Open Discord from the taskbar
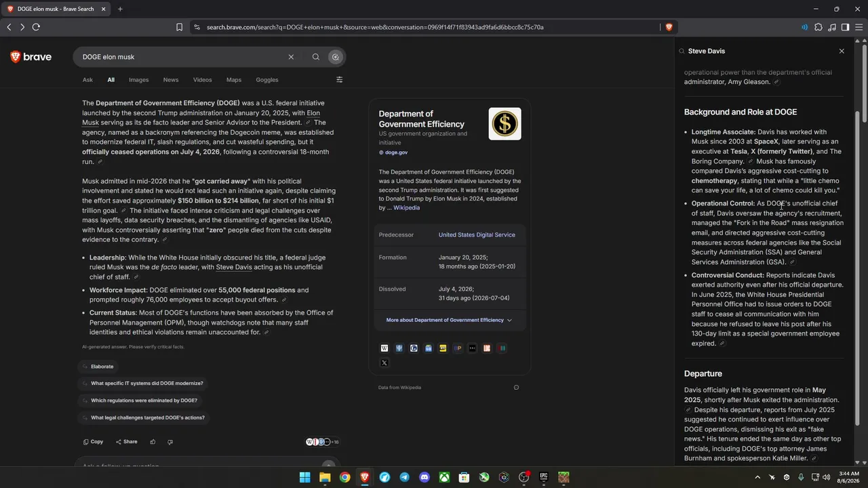This screenshot has width=868, height=488. [x=425, y=477]
